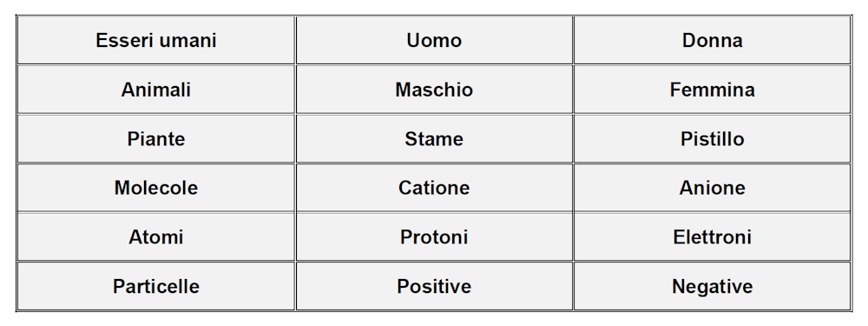The image size is (868, 326).
Task: Click the Elettroni table cell
Action: coord(712,237)
